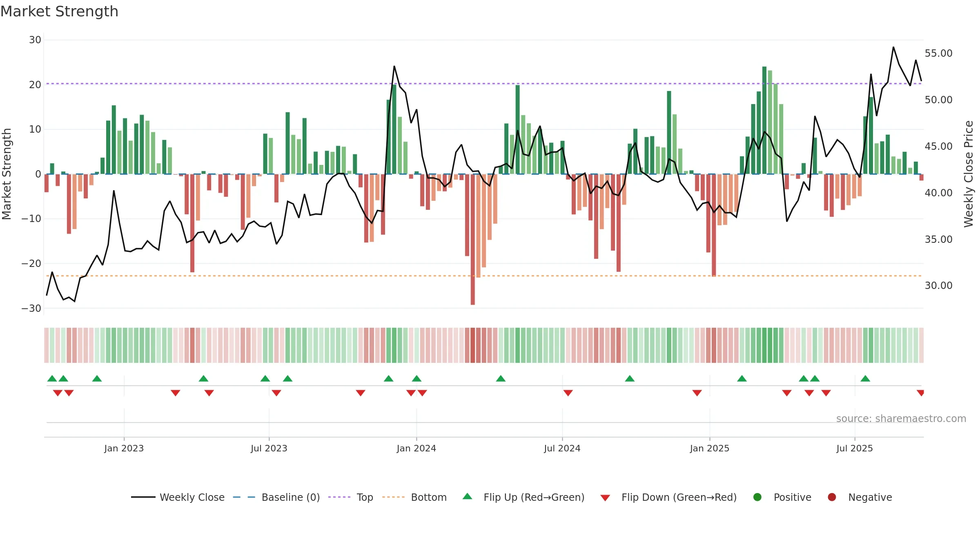Click the deepest red bar near −29 in early 2024

click(x=473, y=240)
